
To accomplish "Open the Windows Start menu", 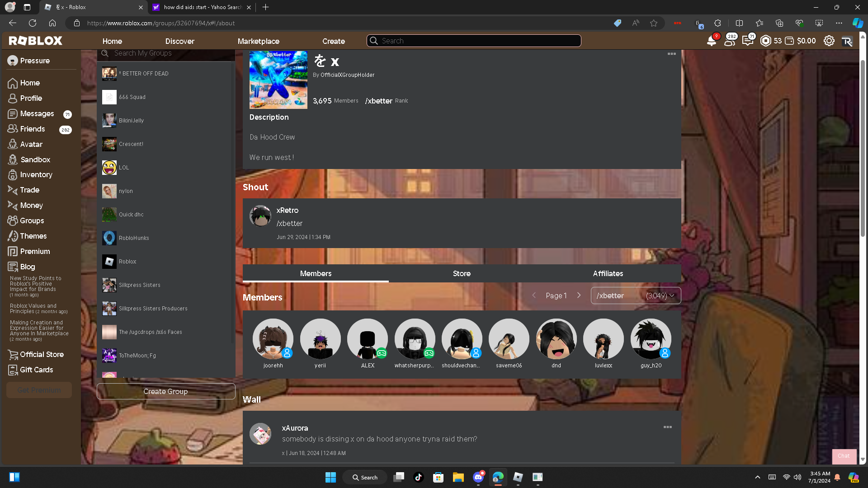I will tap(330, 477).
